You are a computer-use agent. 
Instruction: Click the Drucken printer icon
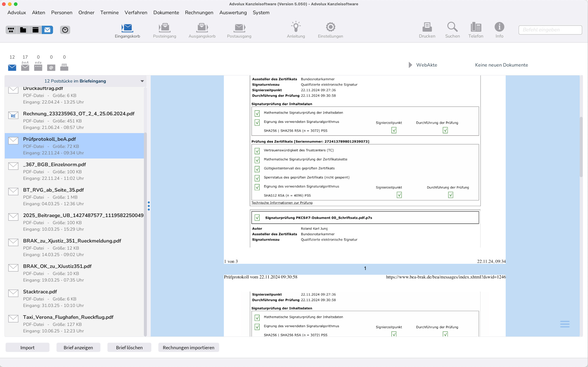(427, 30)
